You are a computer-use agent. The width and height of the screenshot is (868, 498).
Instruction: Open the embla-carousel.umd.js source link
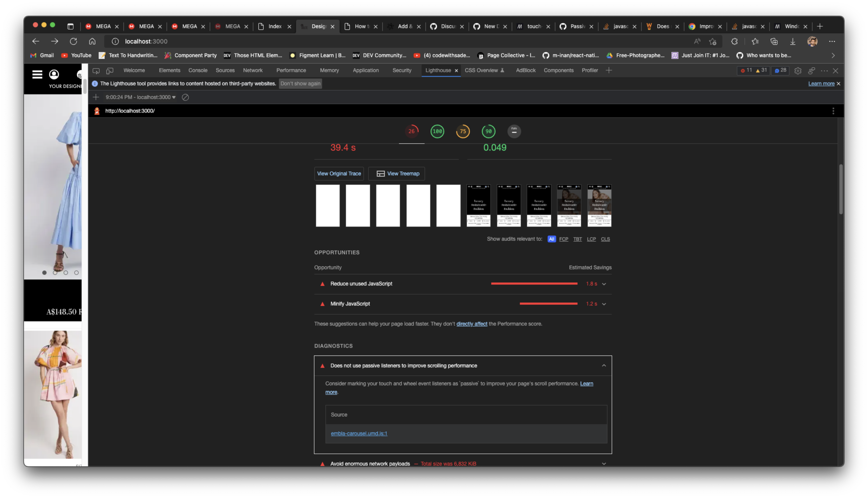tap(359, 433)
